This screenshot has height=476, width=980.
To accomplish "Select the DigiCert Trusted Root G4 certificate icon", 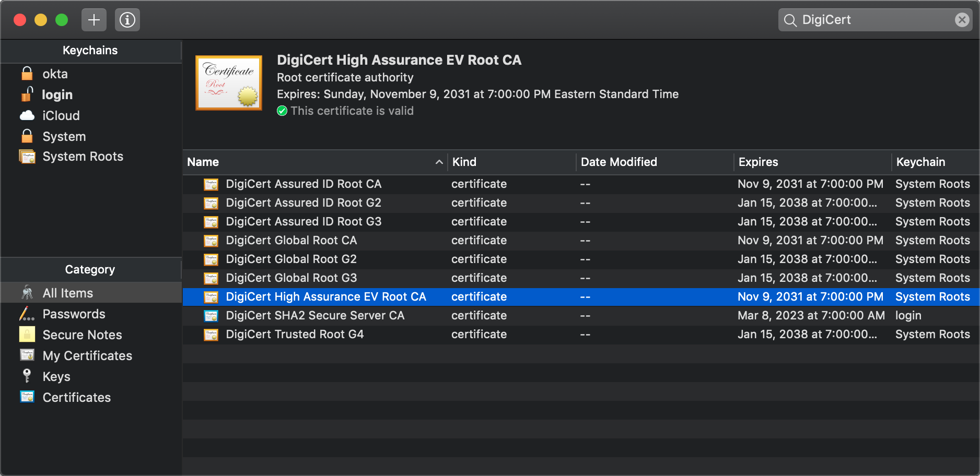I will (x=211, y=335).
